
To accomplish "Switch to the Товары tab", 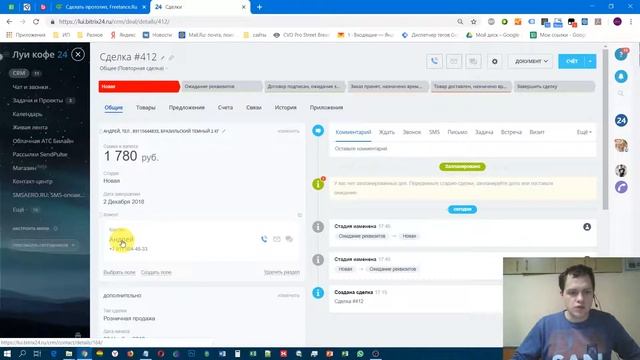I will tap(146, 108).
